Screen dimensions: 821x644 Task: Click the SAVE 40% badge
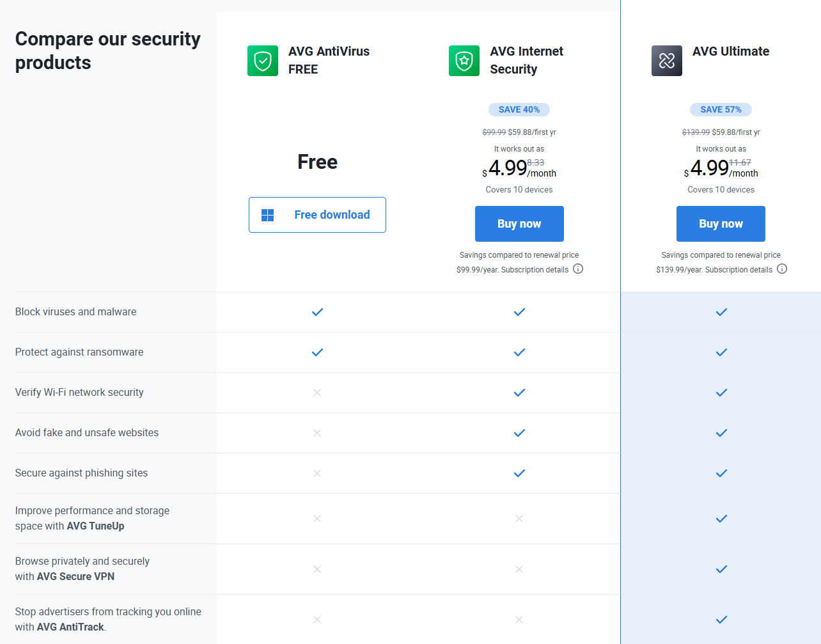click(519, 109)
